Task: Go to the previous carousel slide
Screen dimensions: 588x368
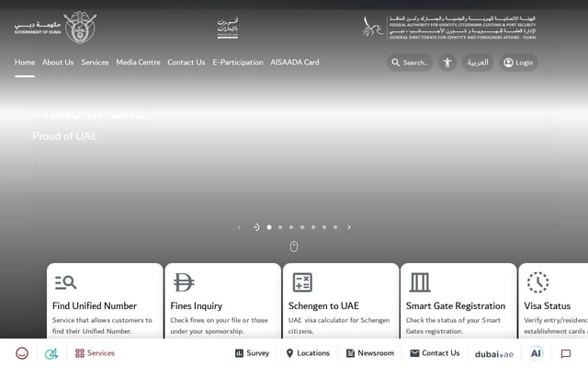Action: (239, 227)
